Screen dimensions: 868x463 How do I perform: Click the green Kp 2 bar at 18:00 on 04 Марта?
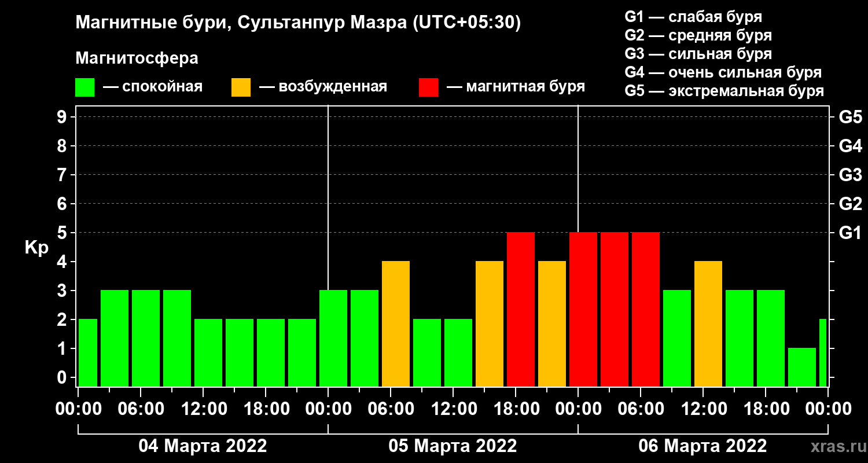[x=271, y=352]
